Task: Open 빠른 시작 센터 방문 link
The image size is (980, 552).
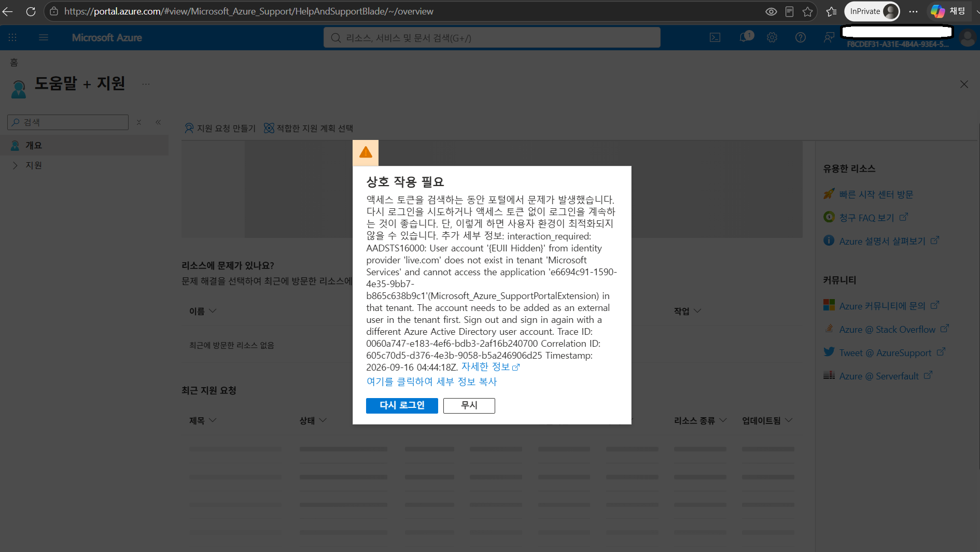Action: tap(876, 194)
